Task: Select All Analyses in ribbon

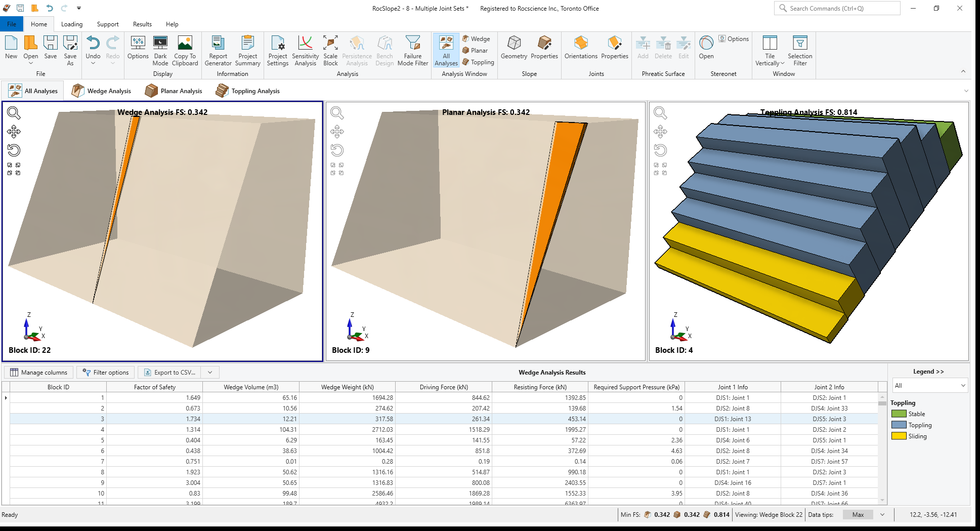Action: (446, 51)
